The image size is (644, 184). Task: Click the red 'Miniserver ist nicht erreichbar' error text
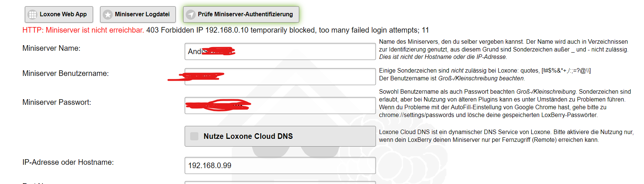pyautogui.click(x=83, y=30)
